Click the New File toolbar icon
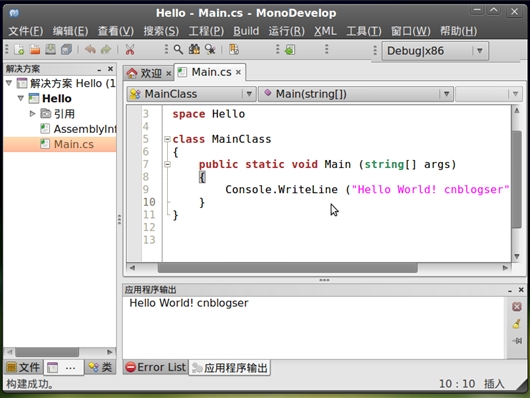 tap(19, 50)
